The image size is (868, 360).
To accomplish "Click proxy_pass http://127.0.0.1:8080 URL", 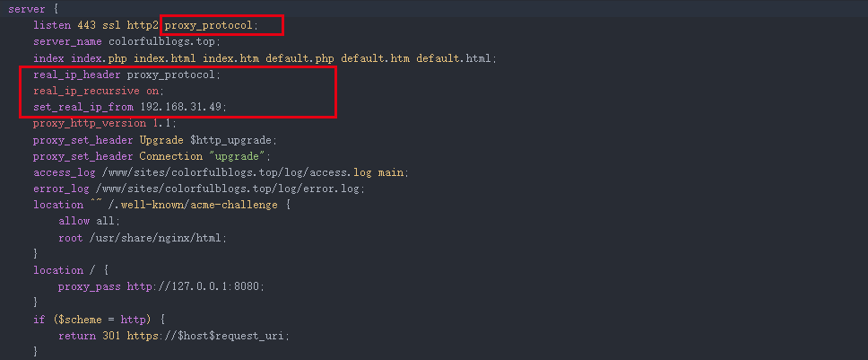I will pos(195,287).
